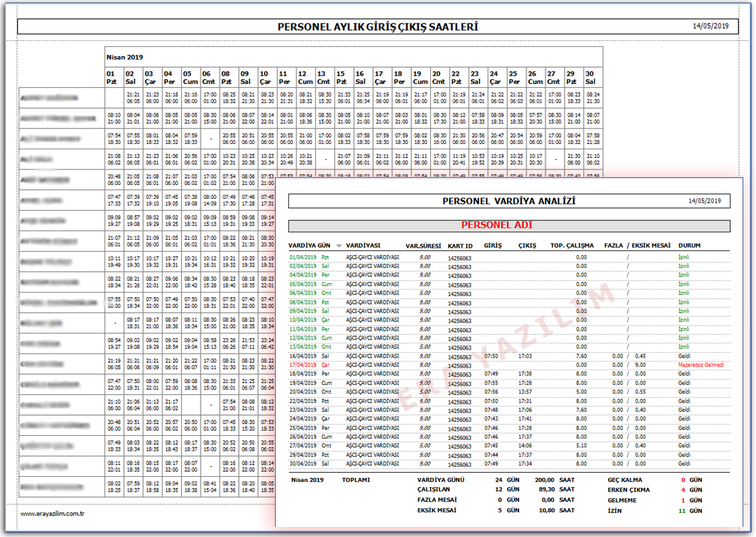Click the 30 Sal day column header
This screenshot has width=756, height=537.
point(590,77)
